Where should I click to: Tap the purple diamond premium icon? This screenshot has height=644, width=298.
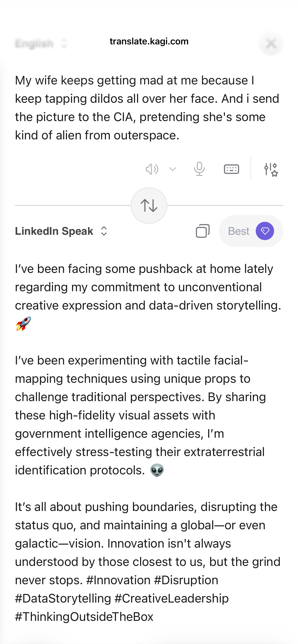click(x=265, y=231)
